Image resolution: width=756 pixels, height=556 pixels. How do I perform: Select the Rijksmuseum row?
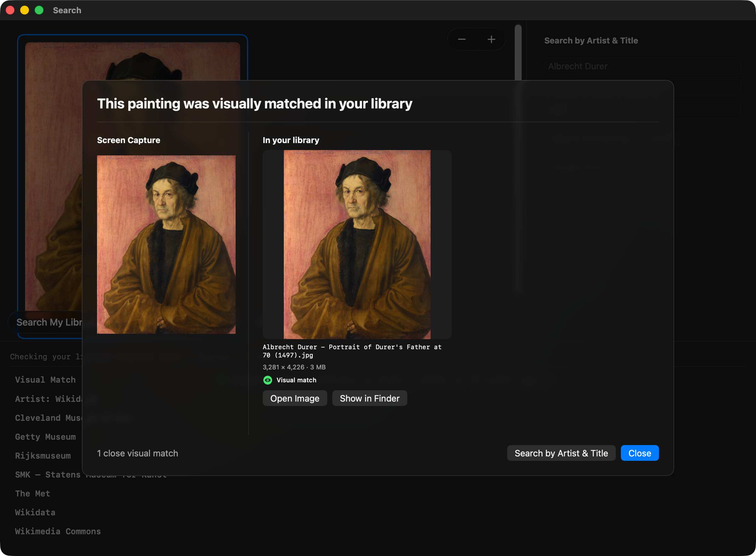pyautogui.click(x=43, y=455)
